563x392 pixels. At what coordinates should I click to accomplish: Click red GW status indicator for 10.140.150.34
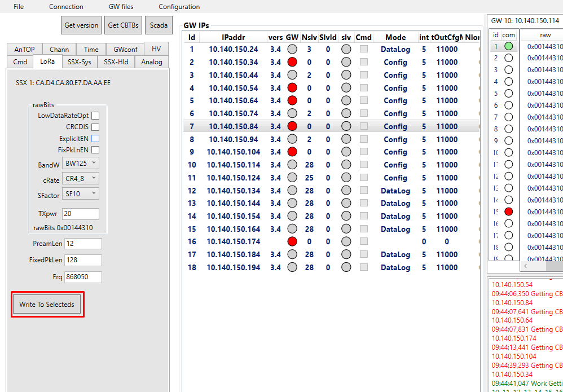(x=292, y=62)
